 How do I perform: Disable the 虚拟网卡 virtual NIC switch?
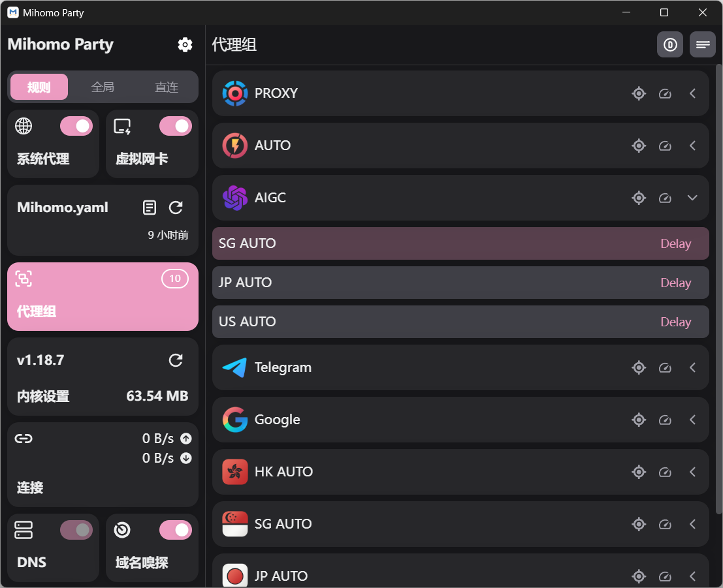175,126
